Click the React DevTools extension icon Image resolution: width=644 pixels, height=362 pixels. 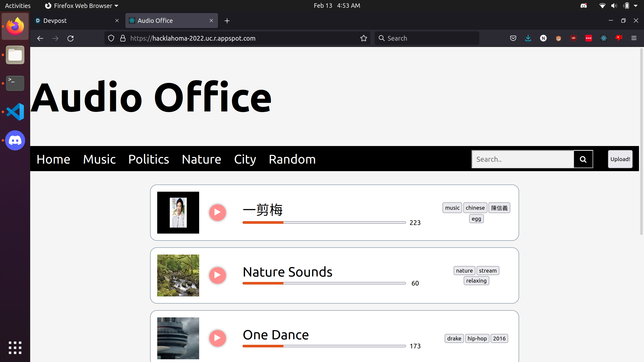(604, 38)
